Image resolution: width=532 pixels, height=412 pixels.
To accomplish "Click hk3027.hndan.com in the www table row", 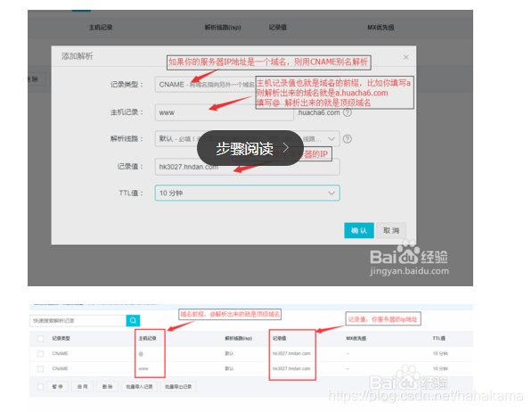I will 291,368.
